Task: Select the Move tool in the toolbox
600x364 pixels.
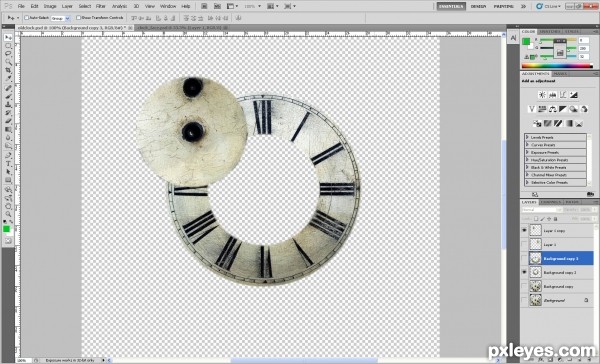Action: tap(8, 37)
